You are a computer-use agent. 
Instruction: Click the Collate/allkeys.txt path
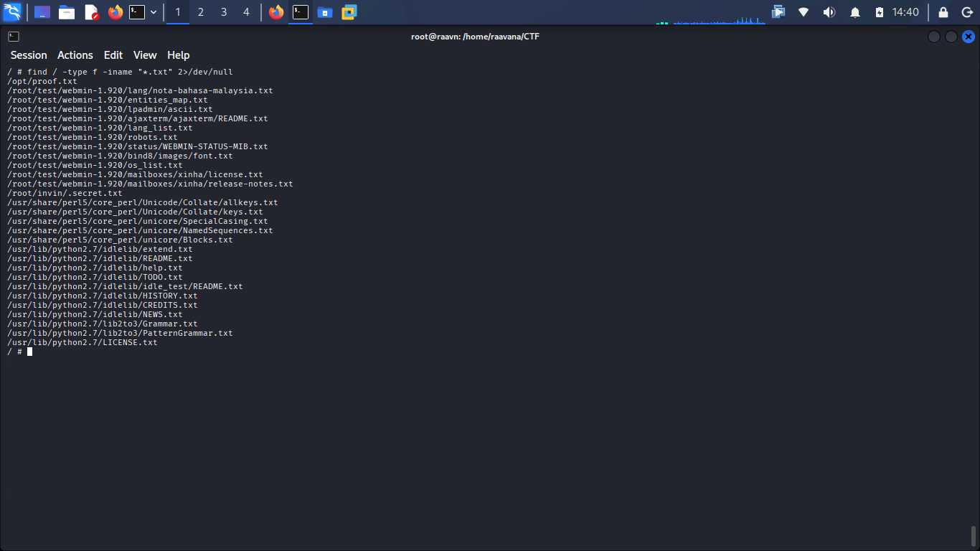tap(143, 202)
